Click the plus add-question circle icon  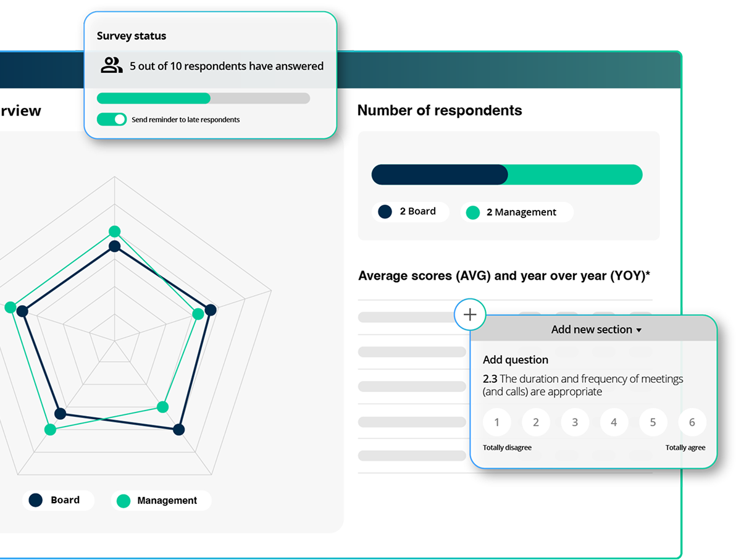pos(470,315)
